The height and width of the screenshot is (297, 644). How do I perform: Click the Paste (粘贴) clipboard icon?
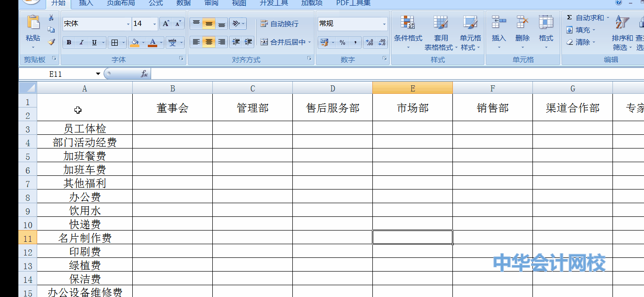(33, 23)
